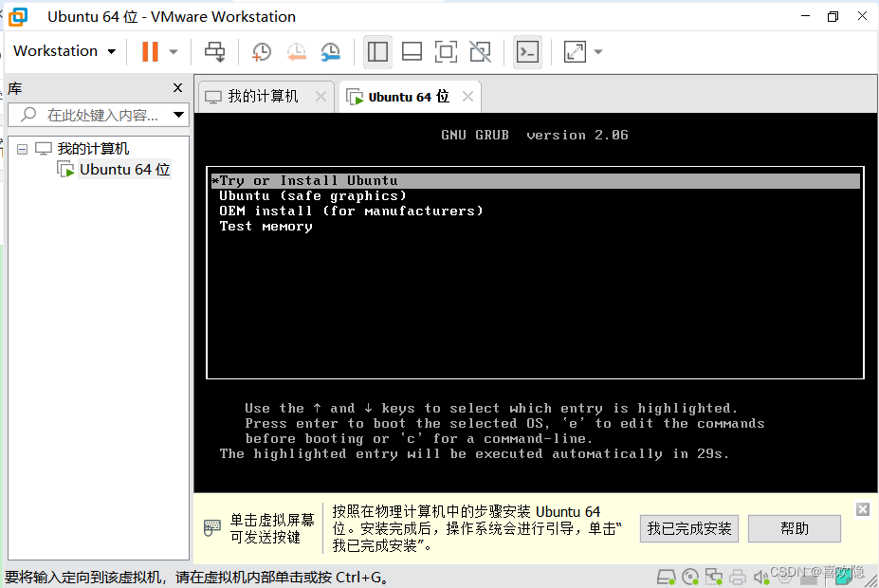Open the library search filter dropdown arrow
Screen dimensions: 879x588
179,115
